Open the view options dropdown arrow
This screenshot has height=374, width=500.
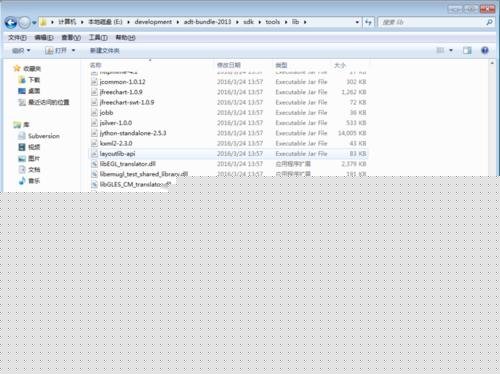point(451,50)
